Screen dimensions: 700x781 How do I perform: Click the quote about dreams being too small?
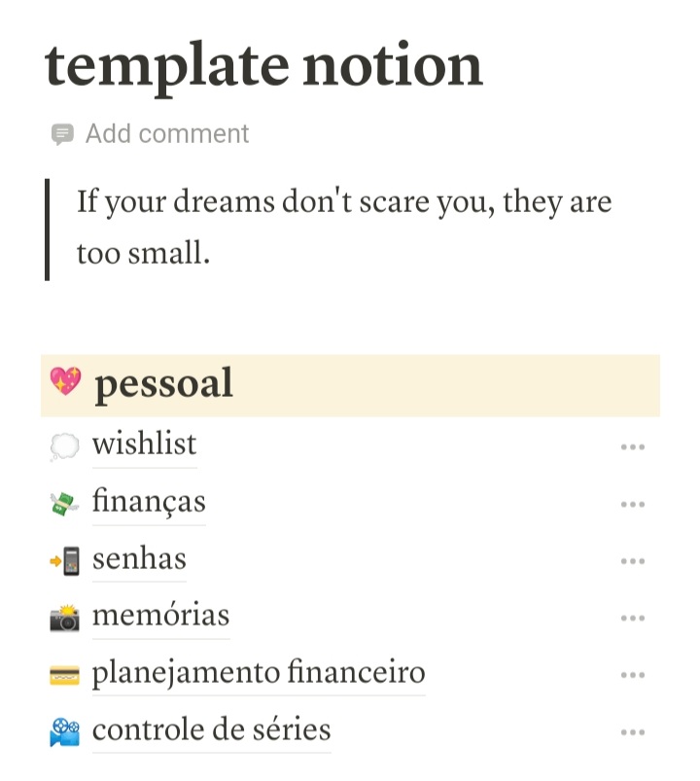[x=342, y=226]
